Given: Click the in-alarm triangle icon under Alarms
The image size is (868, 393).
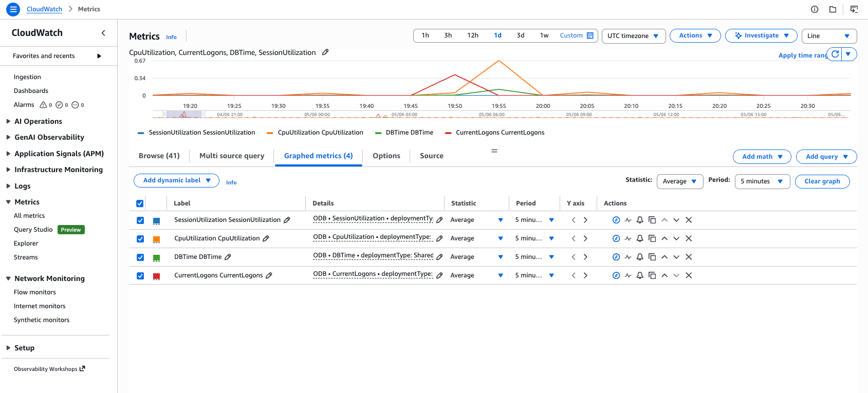Looking at the screenshot, I should tap(43, 105).
